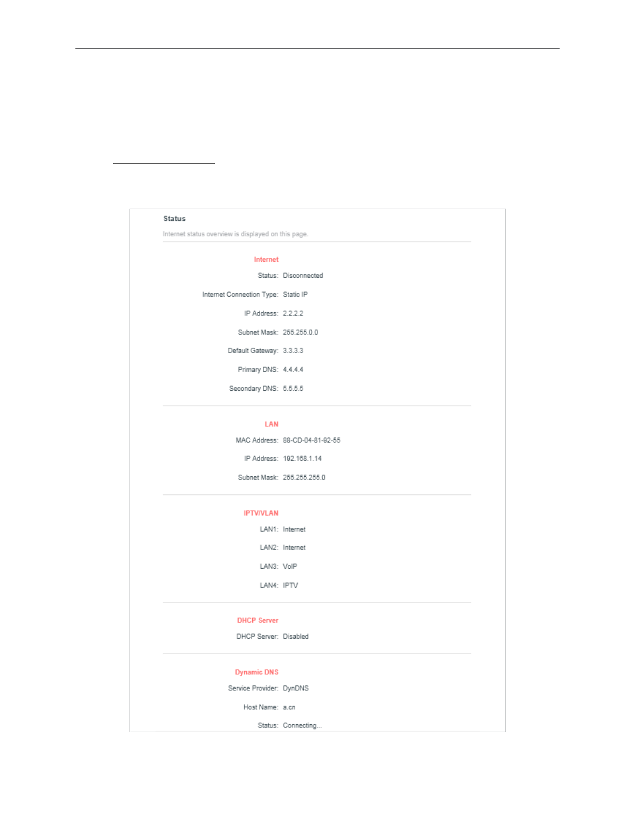Click the Internet IP address 2.2.2.2
635x840 pixels.
tap(293, 314)
